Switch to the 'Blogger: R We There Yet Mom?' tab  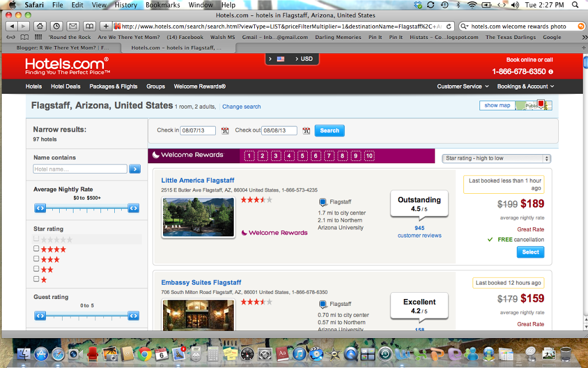click(62, 48)
